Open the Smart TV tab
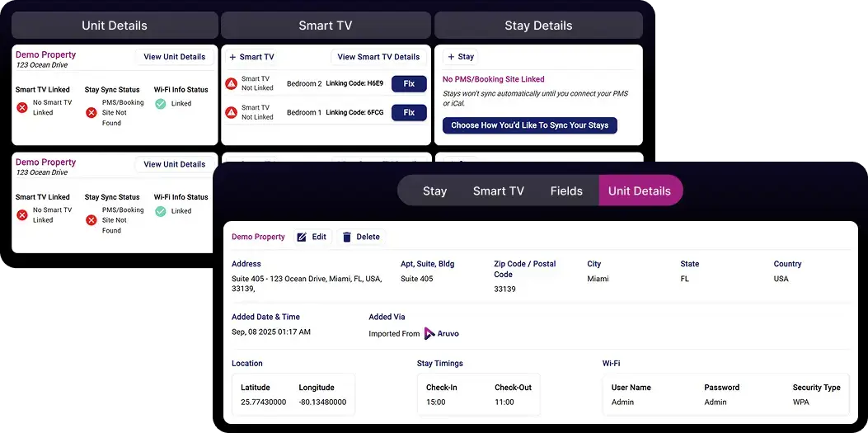 pyautogui.click(x=498, y=191)
